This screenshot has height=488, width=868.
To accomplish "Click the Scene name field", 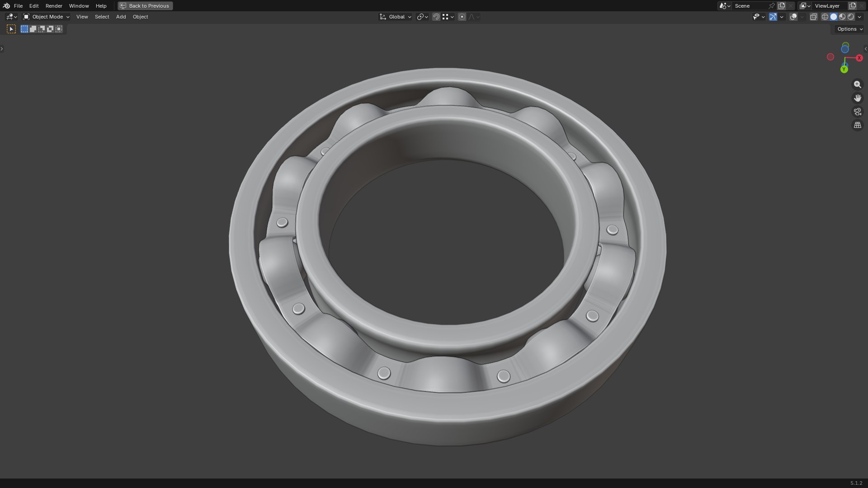I will click(x=750, y=6).
